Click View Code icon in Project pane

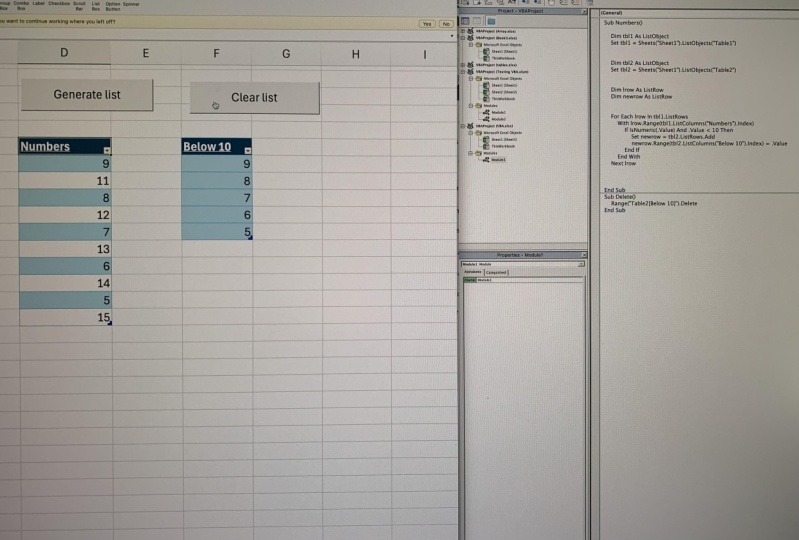(x=465, y=20)
